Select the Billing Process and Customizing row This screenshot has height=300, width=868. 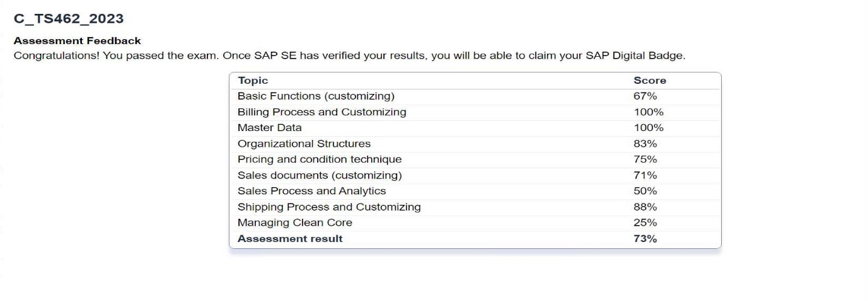coord(475,112)
